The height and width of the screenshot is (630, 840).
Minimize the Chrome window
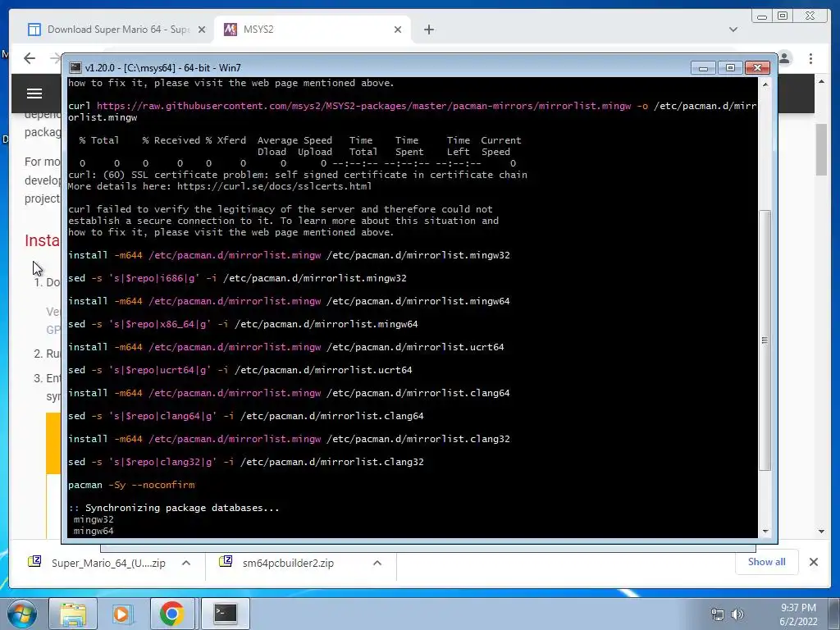tap(762, 16)
